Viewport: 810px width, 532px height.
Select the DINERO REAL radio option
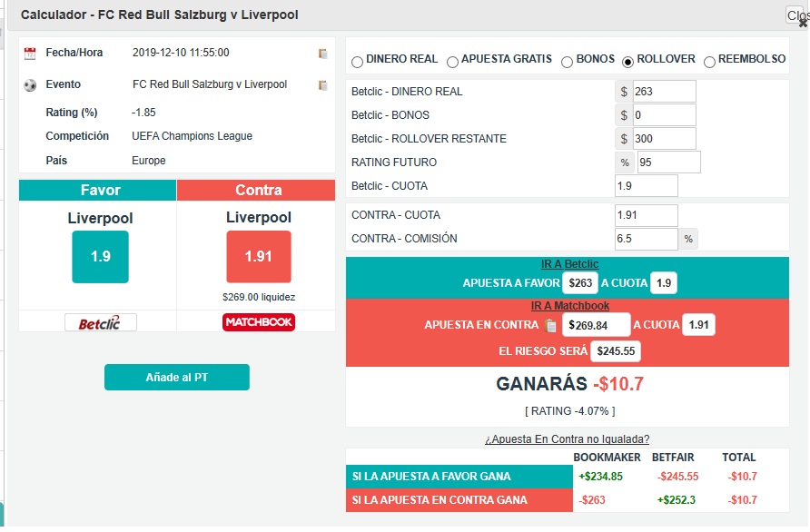coord(357,62)
